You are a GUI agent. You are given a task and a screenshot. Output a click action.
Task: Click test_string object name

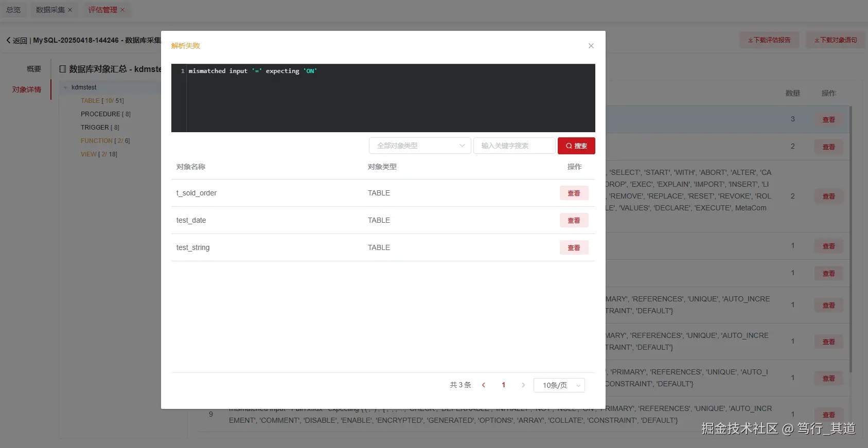point(193,247)
